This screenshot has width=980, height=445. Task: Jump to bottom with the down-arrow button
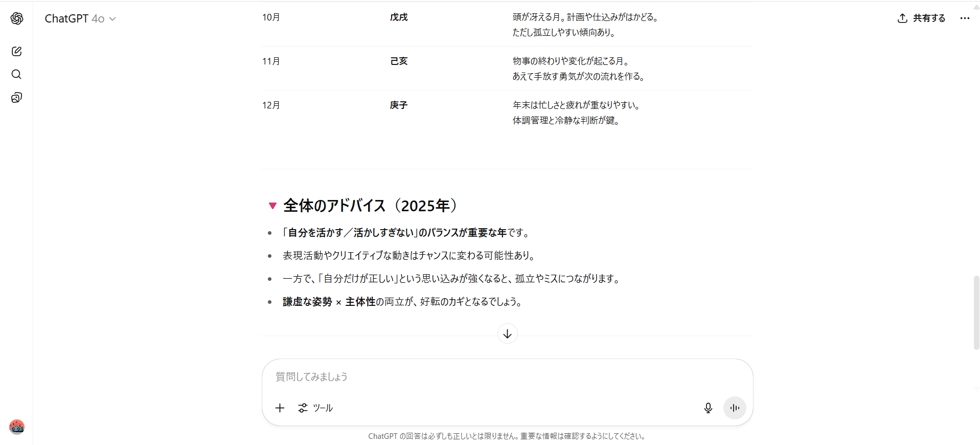coord(507,333)
